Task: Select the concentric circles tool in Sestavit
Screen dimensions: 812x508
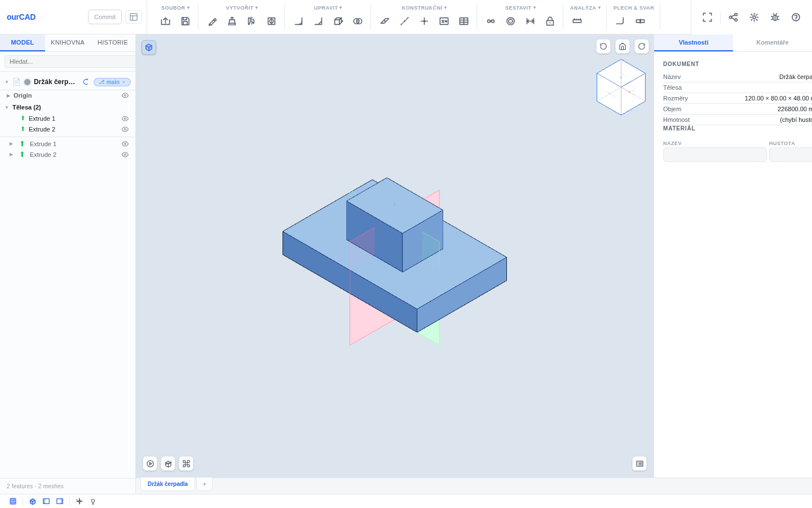Action: point(510,21)
